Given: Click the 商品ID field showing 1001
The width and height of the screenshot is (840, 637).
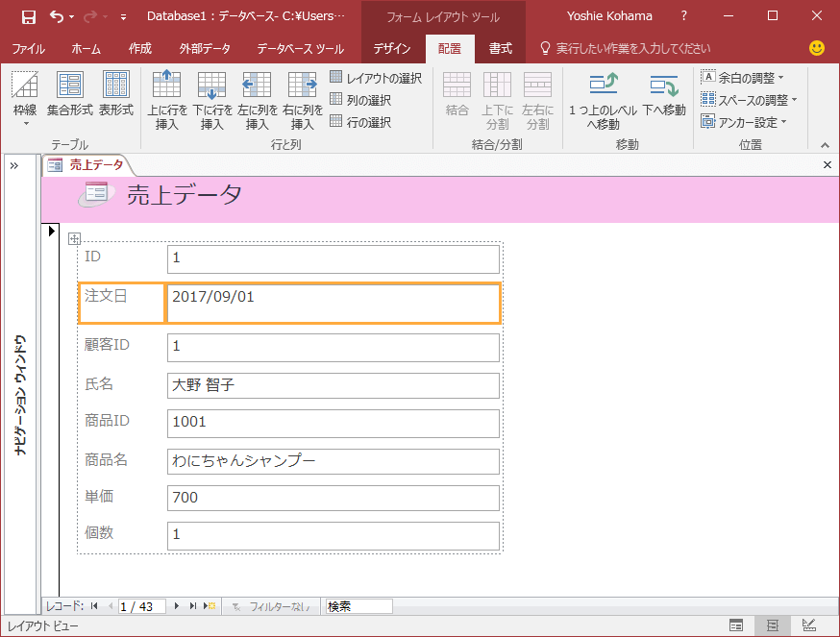Looking at the screenshot, I should [334, 423].
